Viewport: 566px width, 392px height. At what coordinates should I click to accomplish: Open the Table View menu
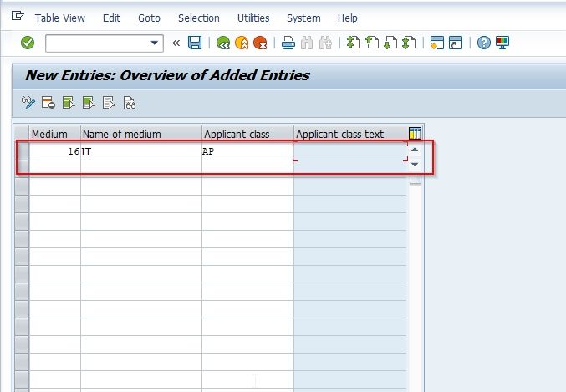click(x=59, y=18)
